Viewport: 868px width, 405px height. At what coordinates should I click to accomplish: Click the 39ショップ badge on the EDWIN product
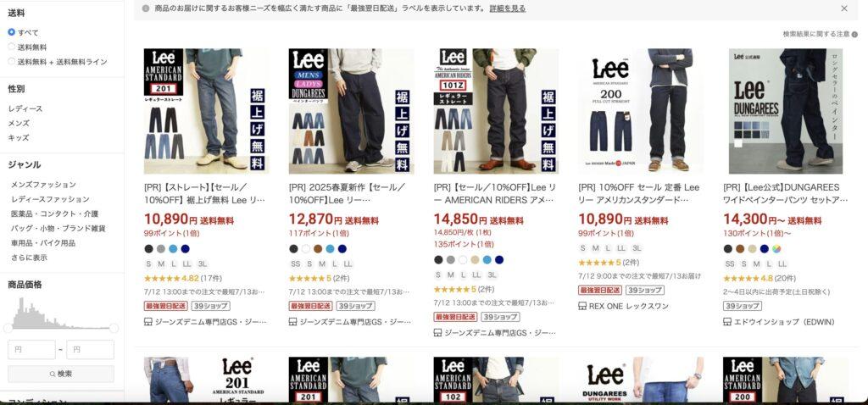(x=743, y=305)
